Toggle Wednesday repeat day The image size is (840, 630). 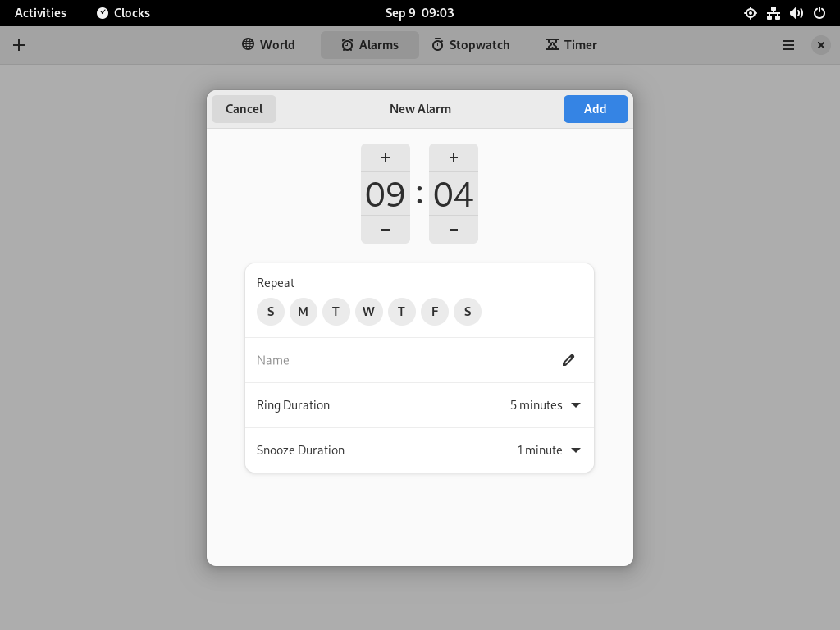click(368, 312)
